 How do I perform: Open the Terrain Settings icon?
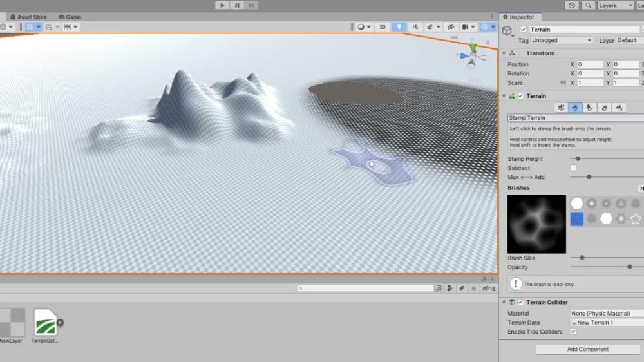(x=620, y=108)
